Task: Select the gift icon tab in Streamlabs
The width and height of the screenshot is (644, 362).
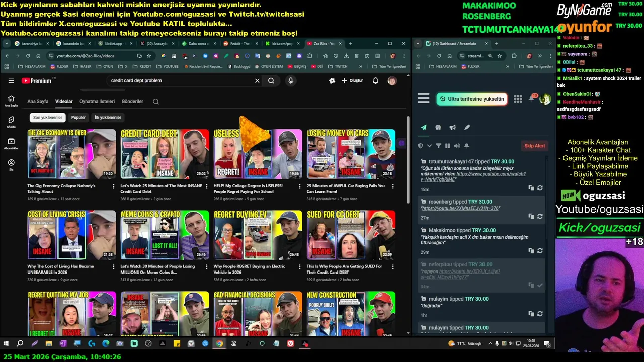Action: pyautogui.click(x=438, y=127)
